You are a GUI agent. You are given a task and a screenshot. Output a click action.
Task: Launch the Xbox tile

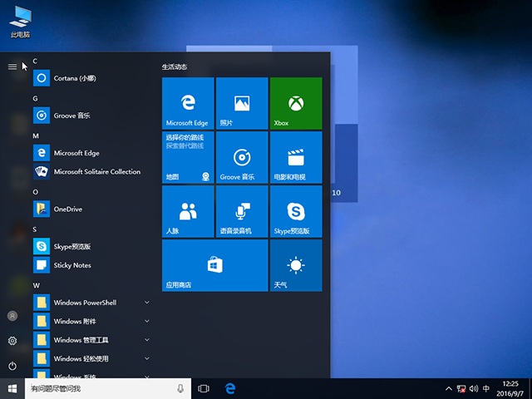[x=295, y=103]
